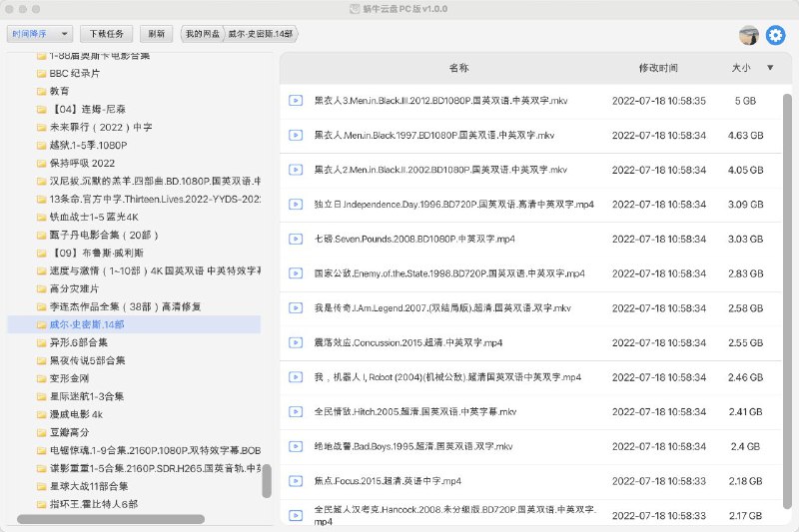Click folder icon beside 漫威电影 4k
The height and width of the screenshot is (532, 799).
tap(41, 413)
